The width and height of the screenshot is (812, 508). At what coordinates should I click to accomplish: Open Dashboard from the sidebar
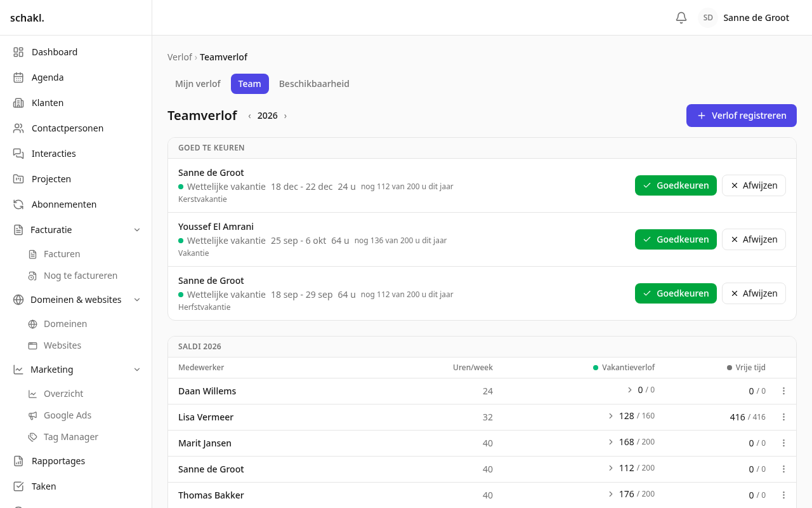(76, 52)
